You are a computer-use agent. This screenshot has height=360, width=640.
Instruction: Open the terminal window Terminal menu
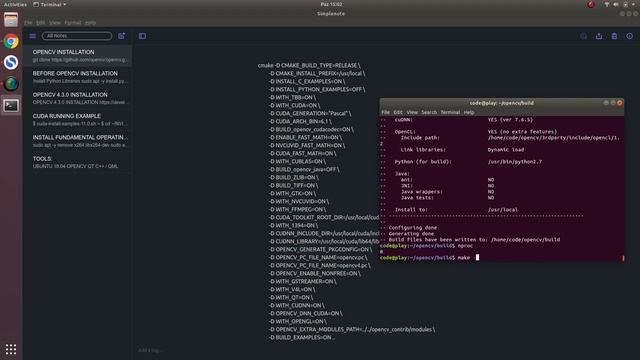[x=450, y=112]
